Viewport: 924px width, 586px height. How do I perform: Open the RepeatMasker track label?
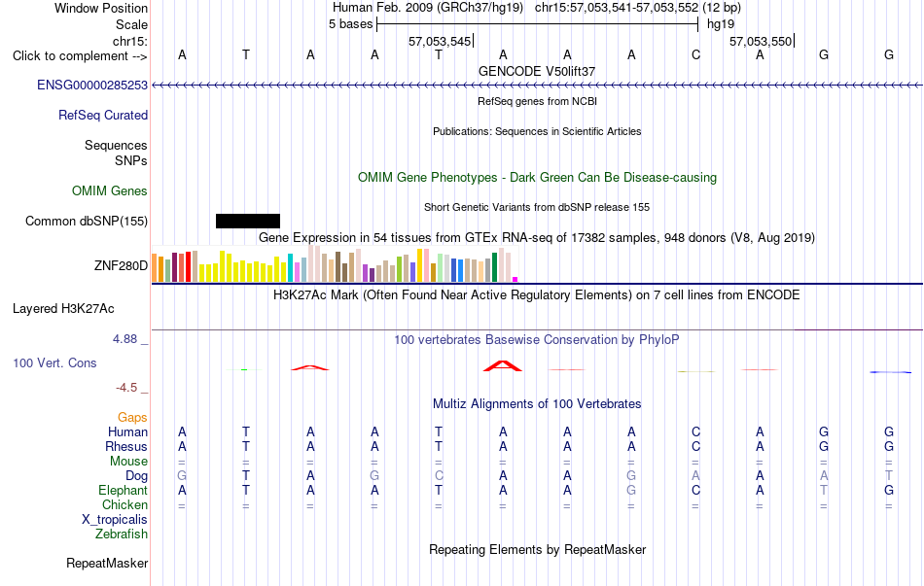click(107, 563)
